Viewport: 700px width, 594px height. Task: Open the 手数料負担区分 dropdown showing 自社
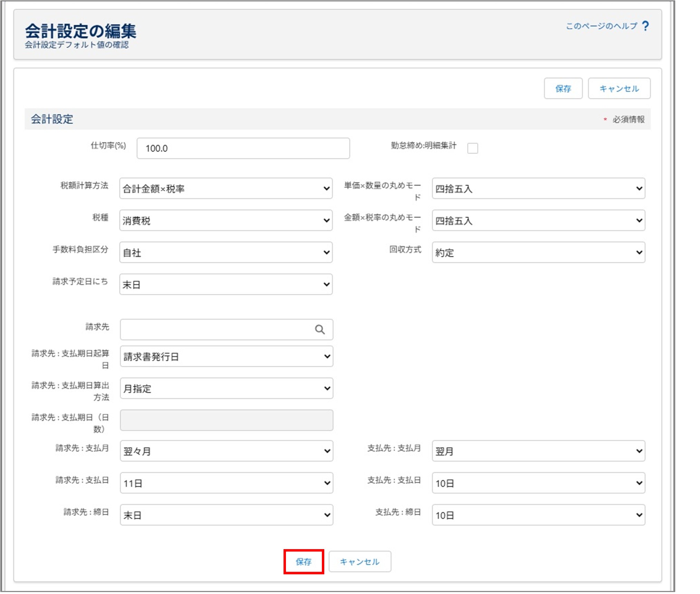tap(226, 252)
